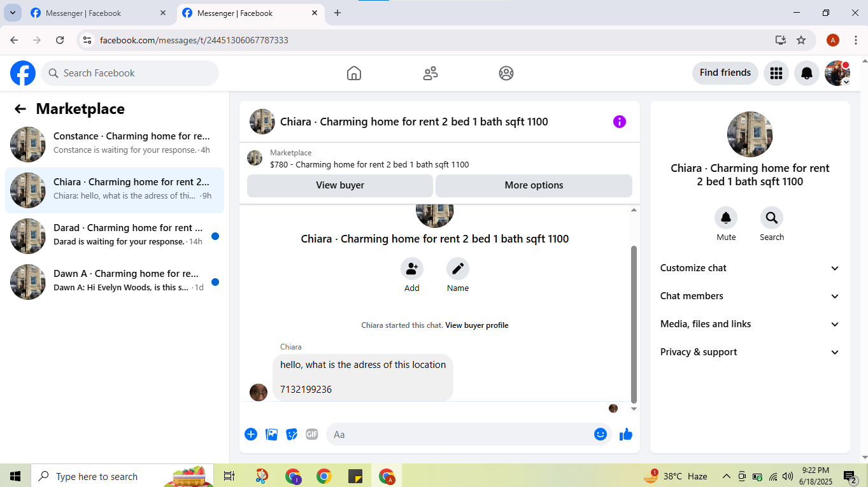Open Windows Task View
The width and height of the screenshot is (868, 487).
(x=229, y=476)
